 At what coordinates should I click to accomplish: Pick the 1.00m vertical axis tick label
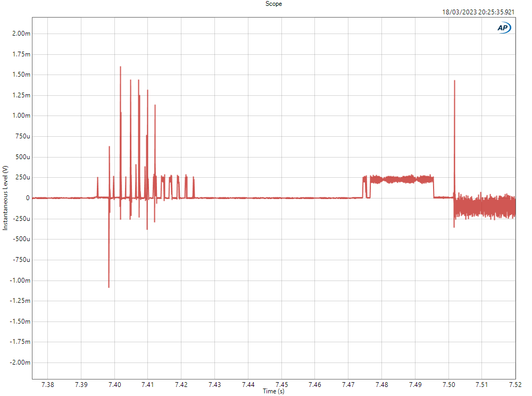point(21,115)
